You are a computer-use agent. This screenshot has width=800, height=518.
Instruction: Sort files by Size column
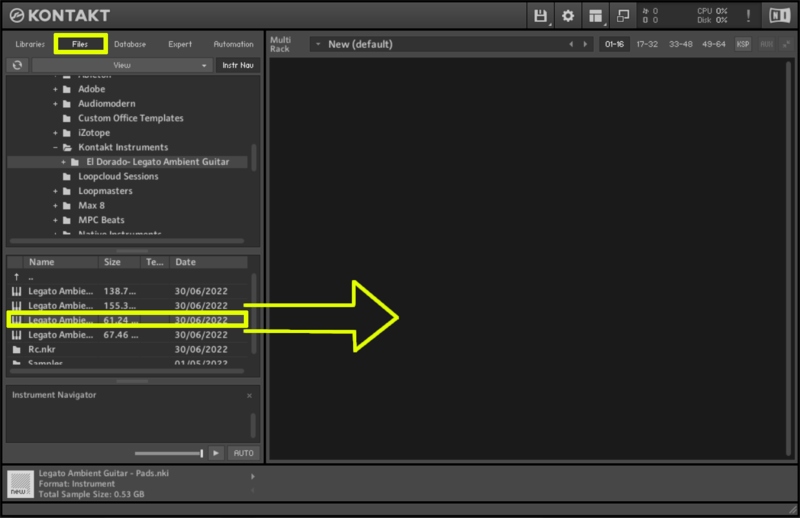(119, 262)
